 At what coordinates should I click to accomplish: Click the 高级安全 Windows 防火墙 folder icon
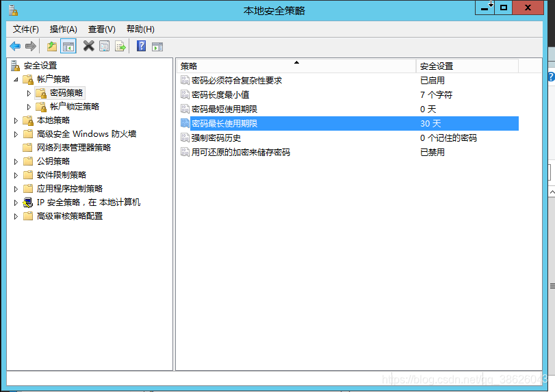click(28, 134)
